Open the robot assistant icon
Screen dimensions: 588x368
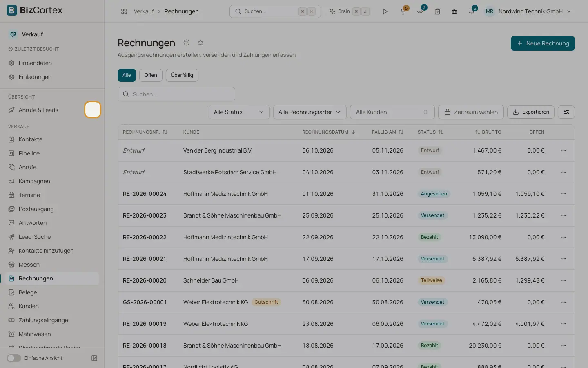(454, 11)
